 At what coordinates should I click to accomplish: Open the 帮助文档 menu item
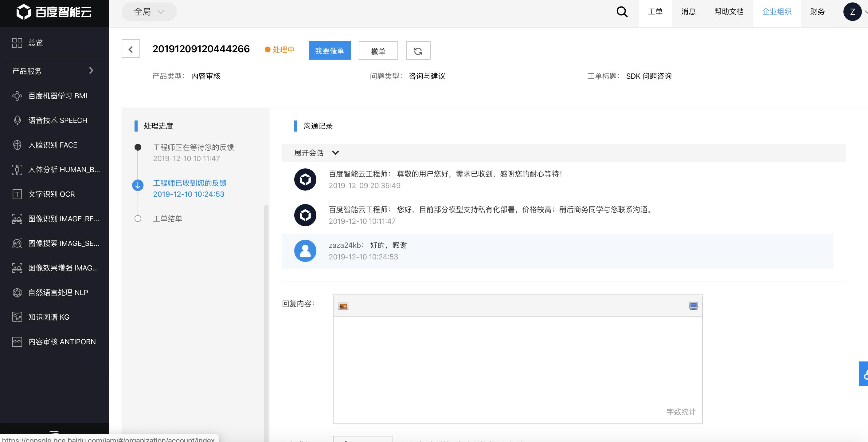[729, 12]
